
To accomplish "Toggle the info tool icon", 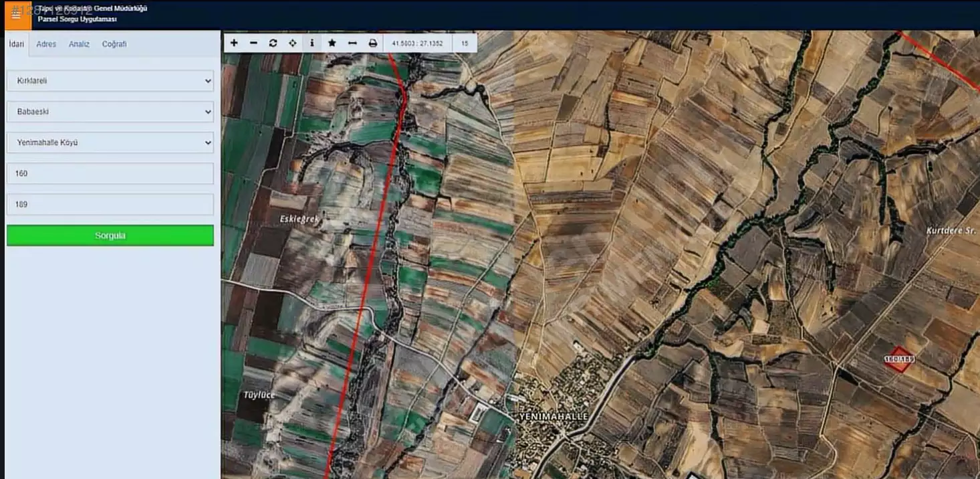I will point(312,43).
